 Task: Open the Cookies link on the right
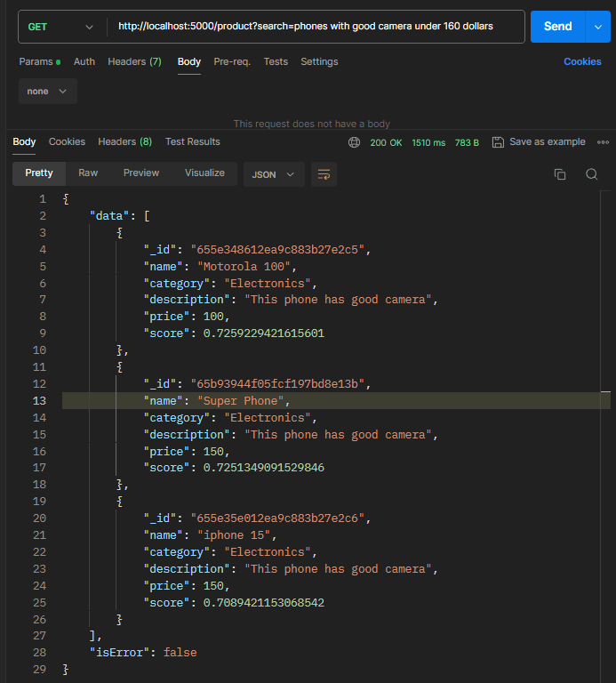pos(582,61)
